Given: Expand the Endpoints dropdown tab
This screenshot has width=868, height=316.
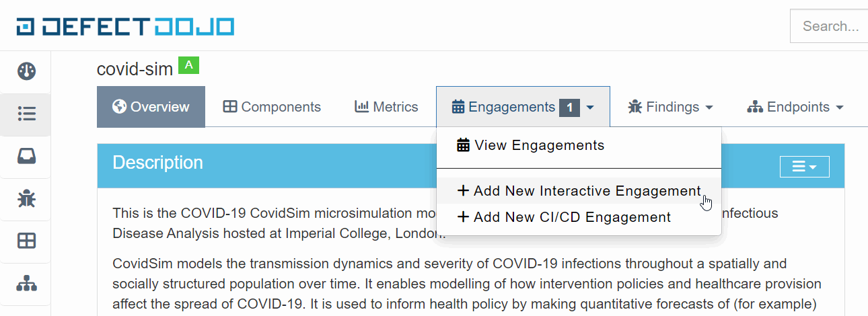Looking at the screenshot, I should click(x=795, y=107).
